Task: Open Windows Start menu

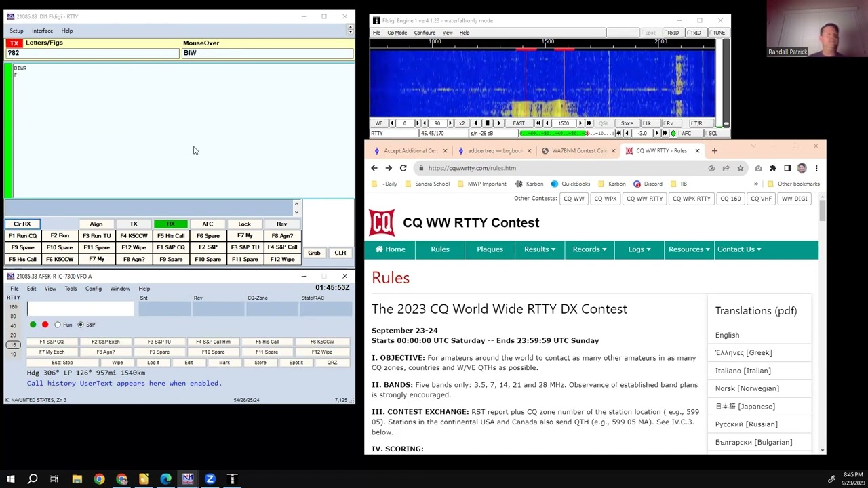Action: tap(10, 479)
